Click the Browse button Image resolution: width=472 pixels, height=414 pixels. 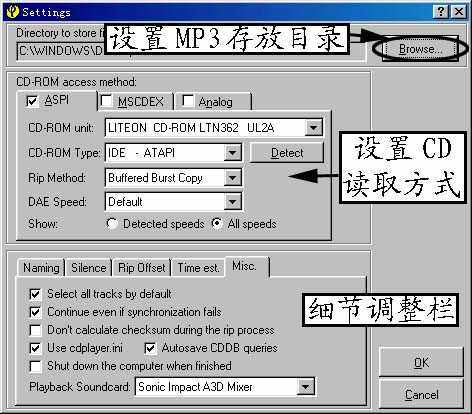tap(420, 49)
